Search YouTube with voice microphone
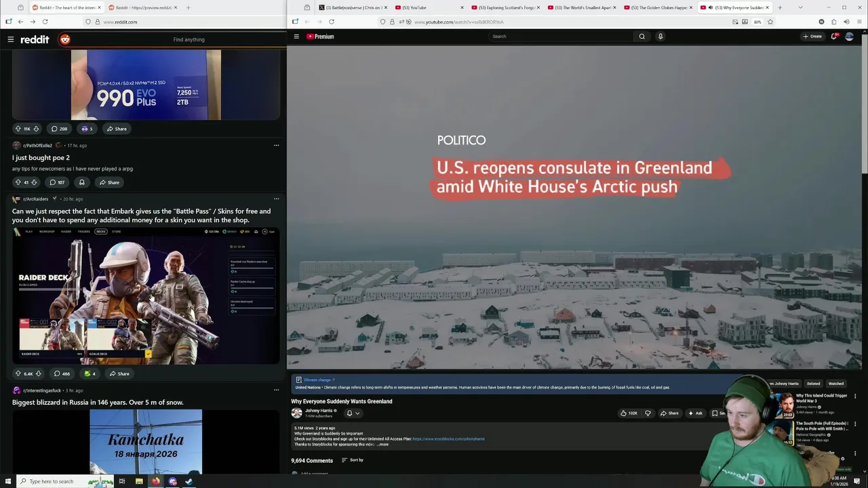Screen dimensions: 868x488 click(x=660, y=37)
